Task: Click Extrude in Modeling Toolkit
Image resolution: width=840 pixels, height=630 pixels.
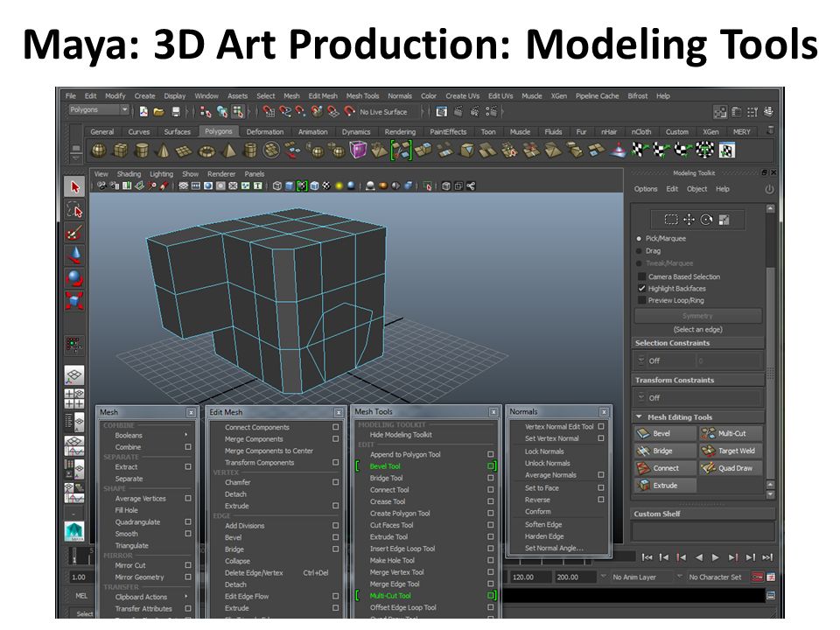Action: pos(665,485)
